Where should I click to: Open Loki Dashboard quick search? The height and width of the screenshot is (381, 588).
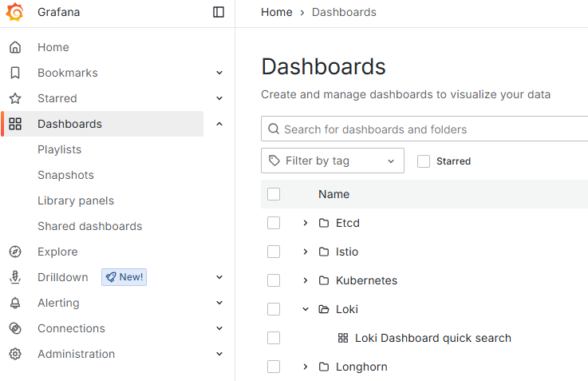point(432,338)
